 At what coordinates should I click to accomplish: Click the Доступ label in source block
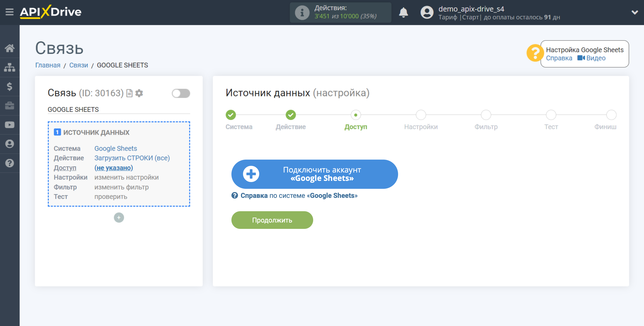pyautogui.click(x=65, y=168)
